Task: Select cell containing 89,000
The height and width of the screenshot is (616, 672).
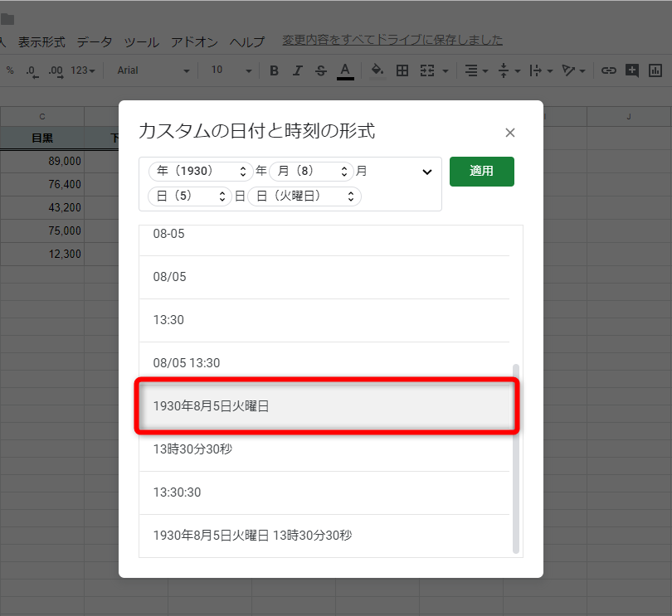Action: pos(42,162)
